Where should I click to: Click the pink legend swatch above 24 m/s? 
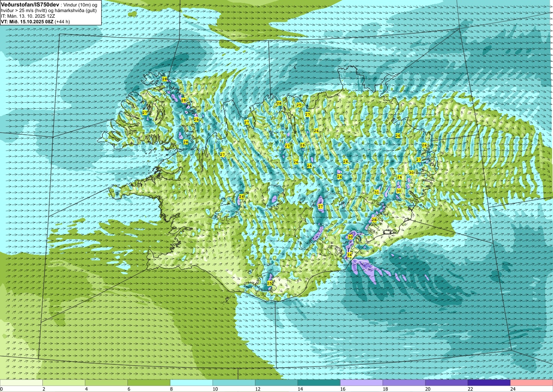pyautogui.click(x=532, y=383)
